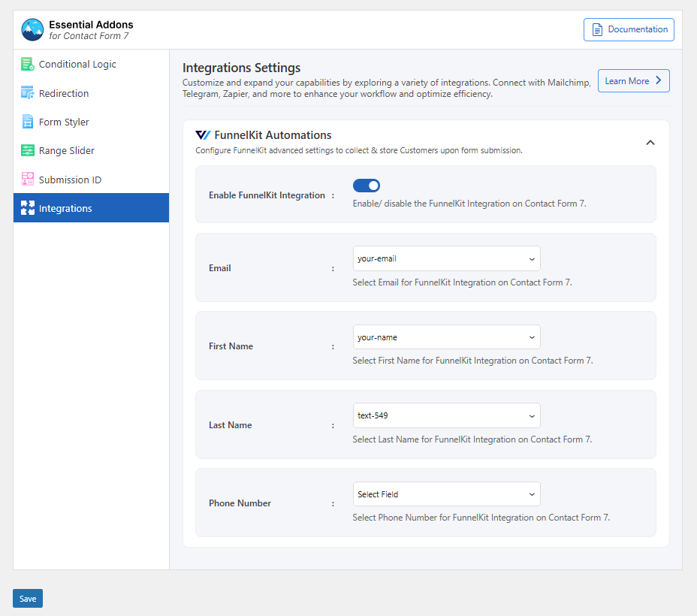The image size is (697, 616).
Task: Open the Documentation button
Action: 629,30
